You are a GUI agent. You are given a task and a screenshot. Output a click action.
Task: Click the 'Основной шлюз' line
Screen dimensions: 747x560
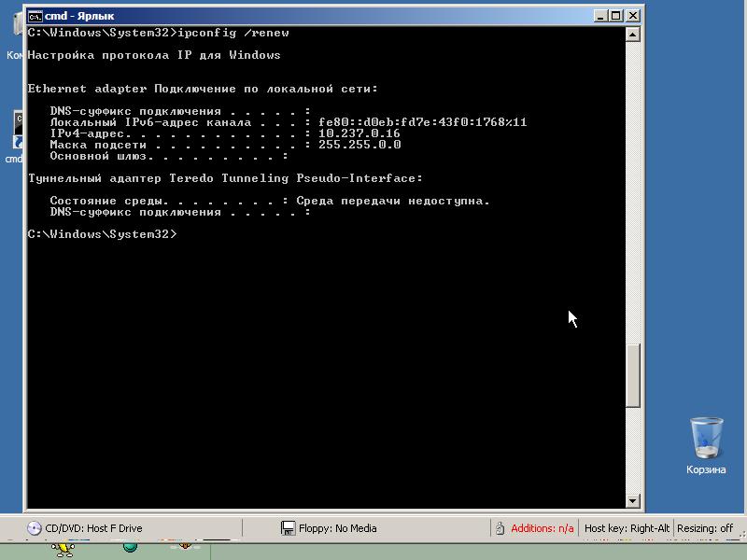point(169,156)
